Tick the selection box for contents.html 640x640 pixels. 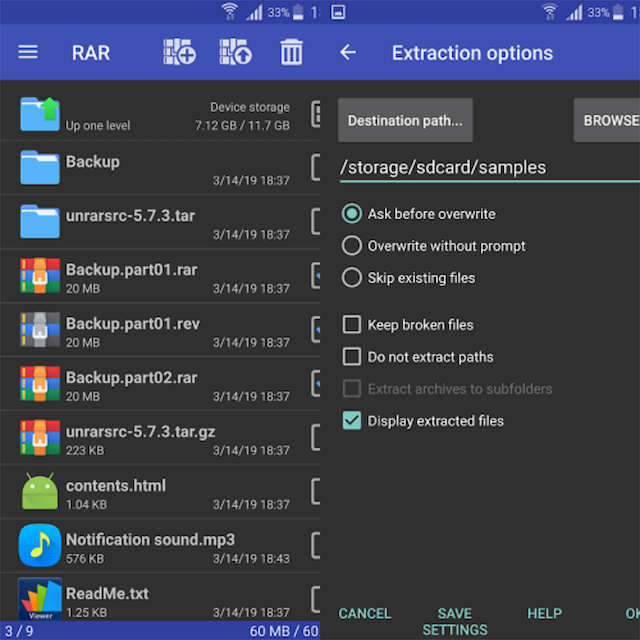(316, 491)
